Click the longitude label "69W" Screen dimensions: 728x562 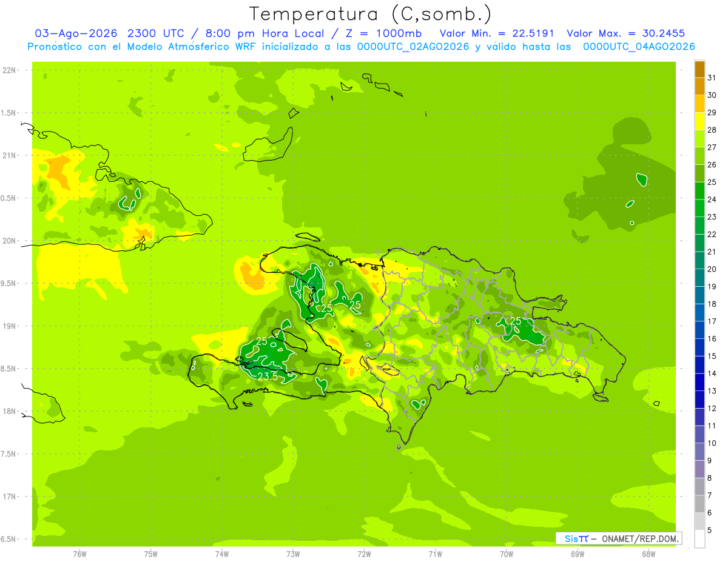[577, 554]
